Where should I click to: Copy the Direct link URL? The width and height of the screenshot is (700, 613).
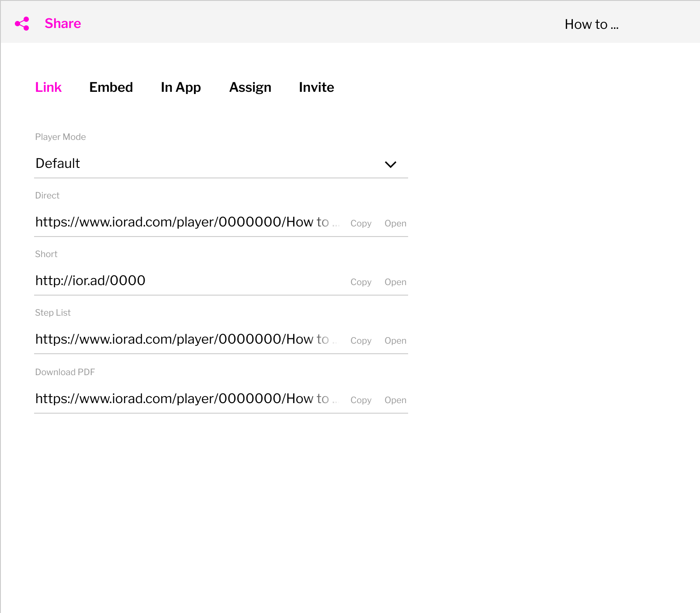pos(360,223)
